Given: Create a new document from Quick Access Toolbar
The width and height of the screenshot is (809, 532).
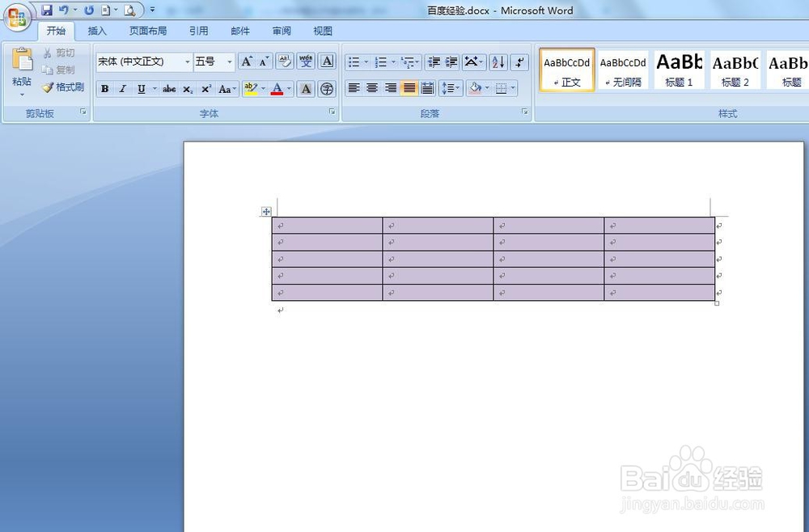Looking at the screenshot, I should (x=106, y=10).
